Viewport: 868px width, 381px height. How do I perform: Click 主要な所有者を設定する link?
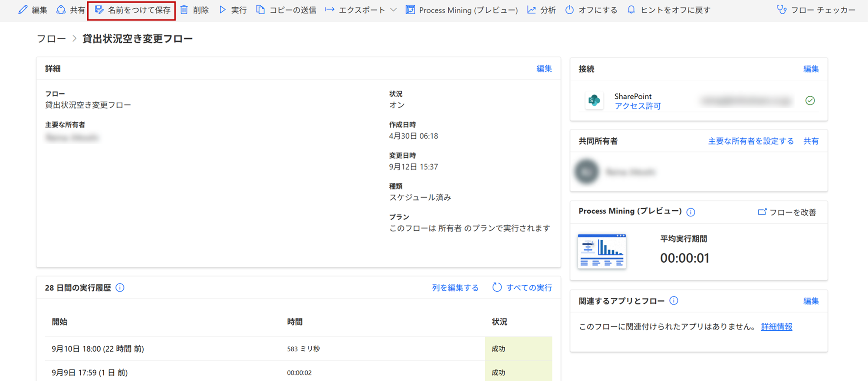point(751,141)
